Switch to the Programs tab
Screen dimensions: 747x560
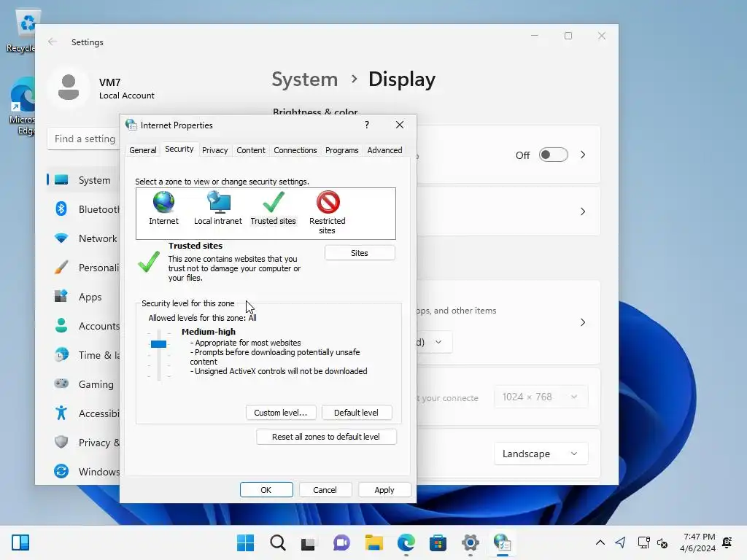click(x=341, y=150)
